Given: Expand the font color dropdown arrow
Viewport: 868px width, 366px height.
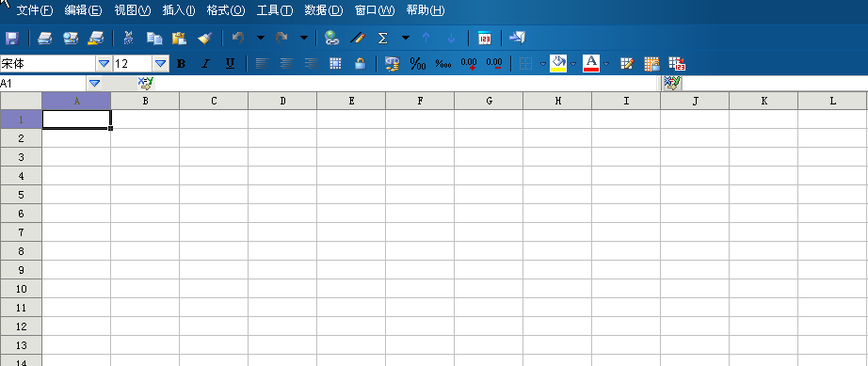Looking at the screenshot, I should pos(606,64).
